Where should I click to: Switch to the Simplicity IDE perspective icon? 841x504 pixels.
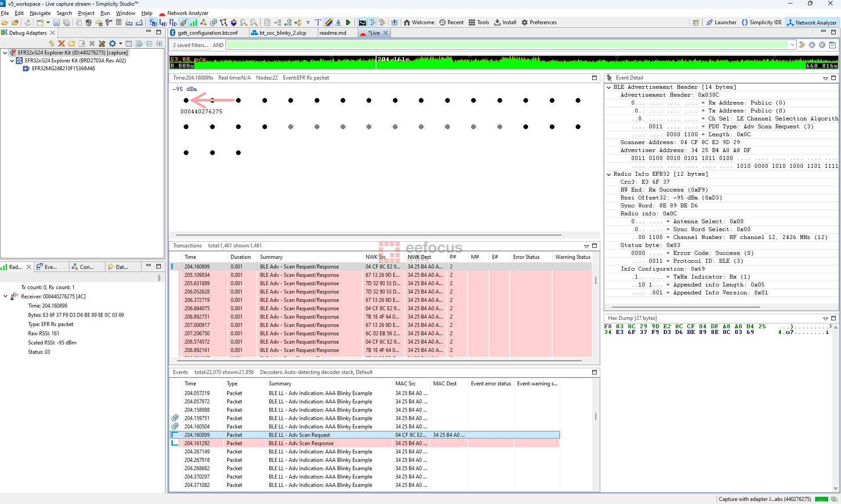click(x=744, y=22)
